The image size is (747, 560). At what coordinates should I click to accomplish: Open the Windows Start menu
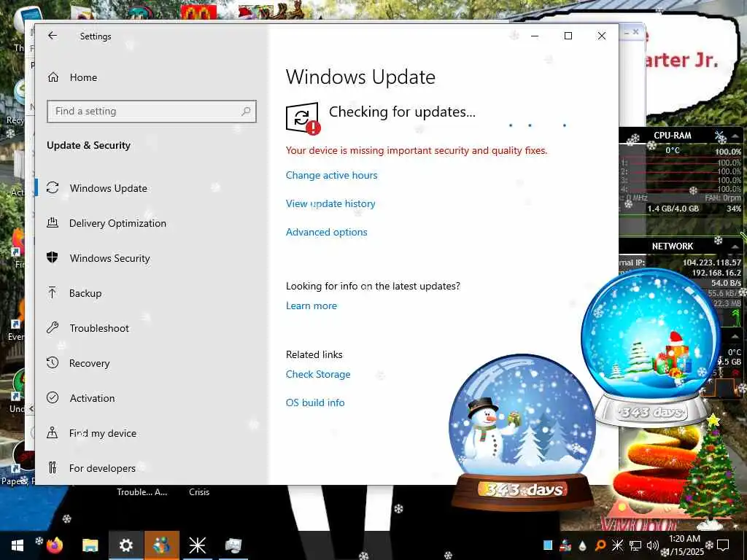click(x=18, y=545)
